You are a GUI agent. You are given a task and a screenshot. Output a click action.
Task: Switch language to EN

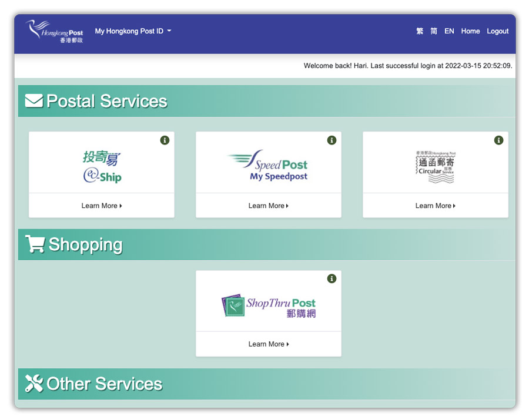tap(449, 31)
